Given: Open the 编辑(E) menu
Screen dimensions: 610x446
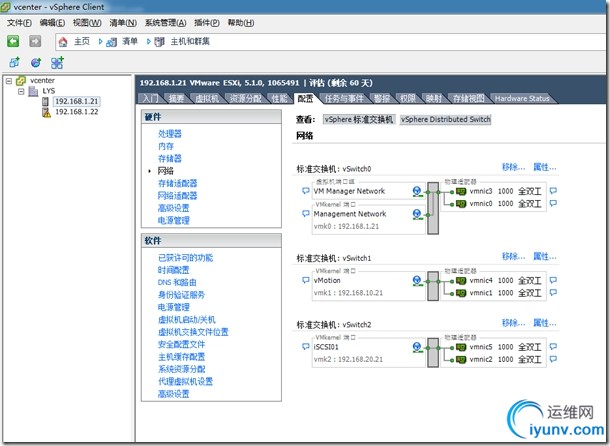Looking at the screenshot, I should (52, 23).
